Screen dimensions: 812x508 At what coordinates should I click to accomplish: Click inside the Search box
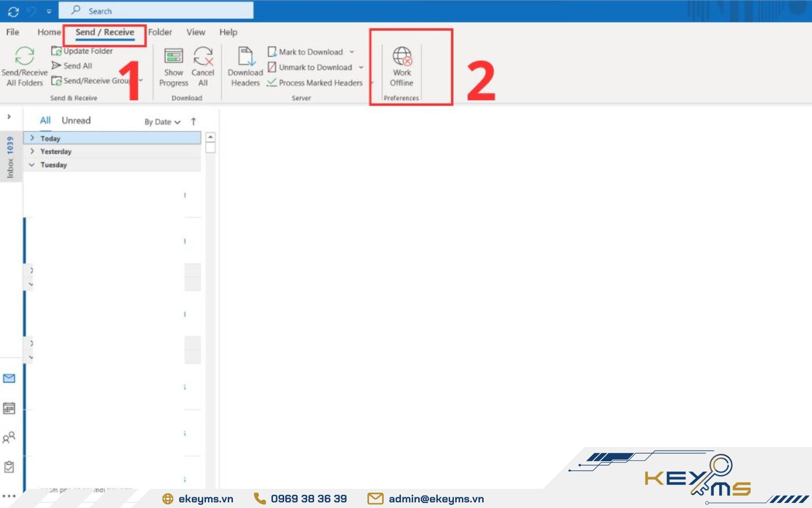(152, 10)
